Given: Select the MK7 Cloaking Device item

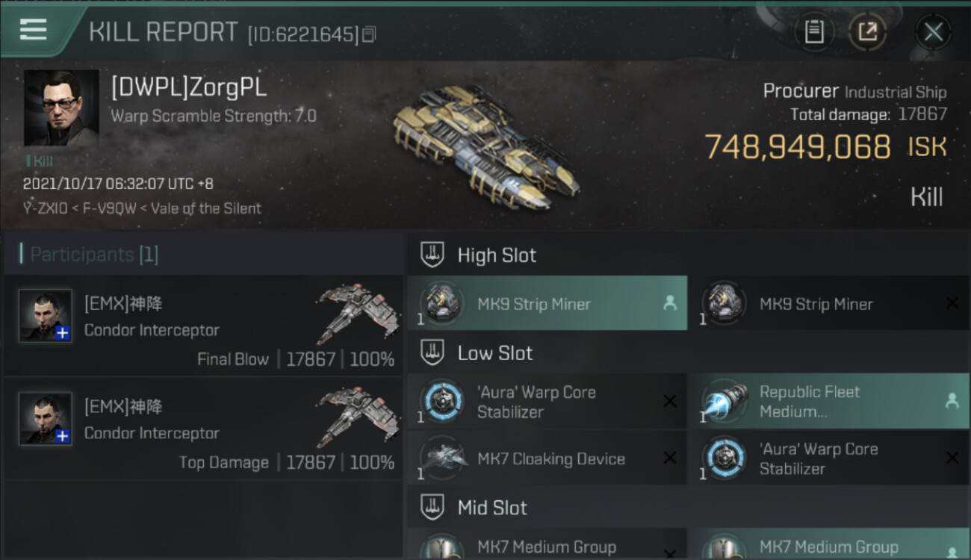Looking at the screenshot, I should coord(547,458).
